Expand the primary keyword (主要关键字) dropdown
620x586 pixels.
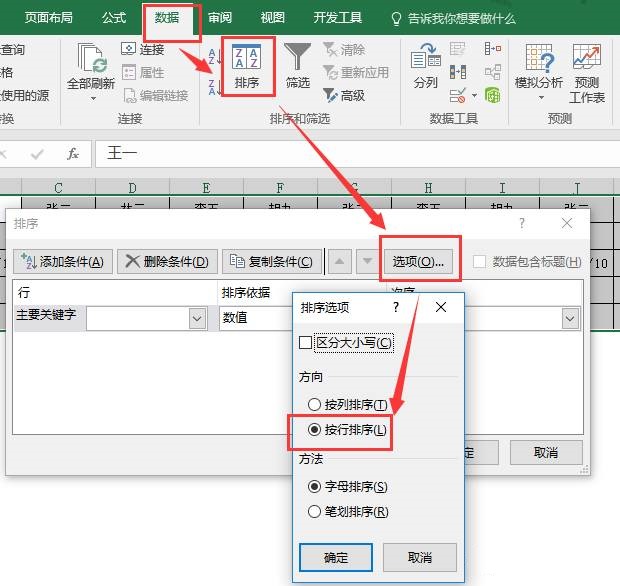197,318
